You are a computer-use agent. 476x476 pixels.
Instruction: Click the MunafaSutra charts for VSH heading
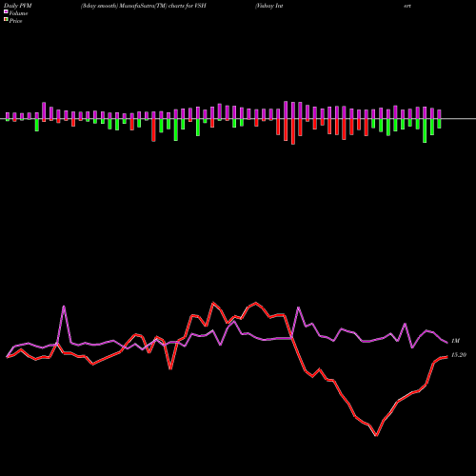click(x=144, y=6)
